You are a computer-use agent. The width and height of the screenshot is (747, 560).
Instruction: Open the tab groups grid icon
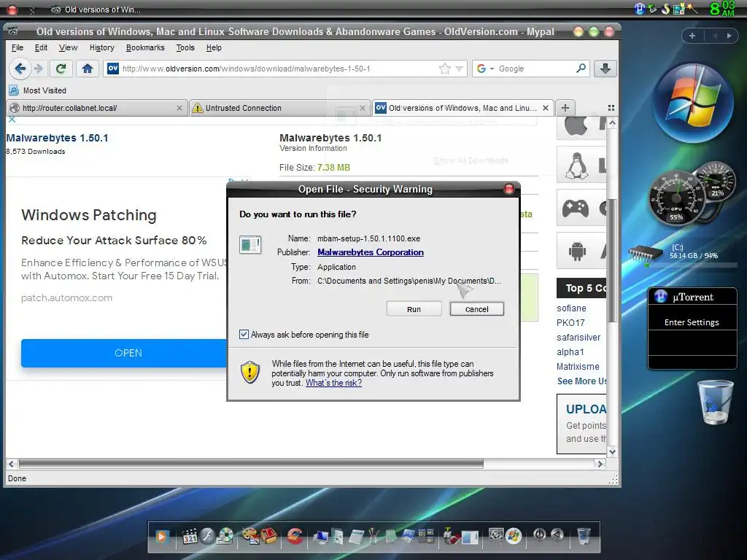611,108
